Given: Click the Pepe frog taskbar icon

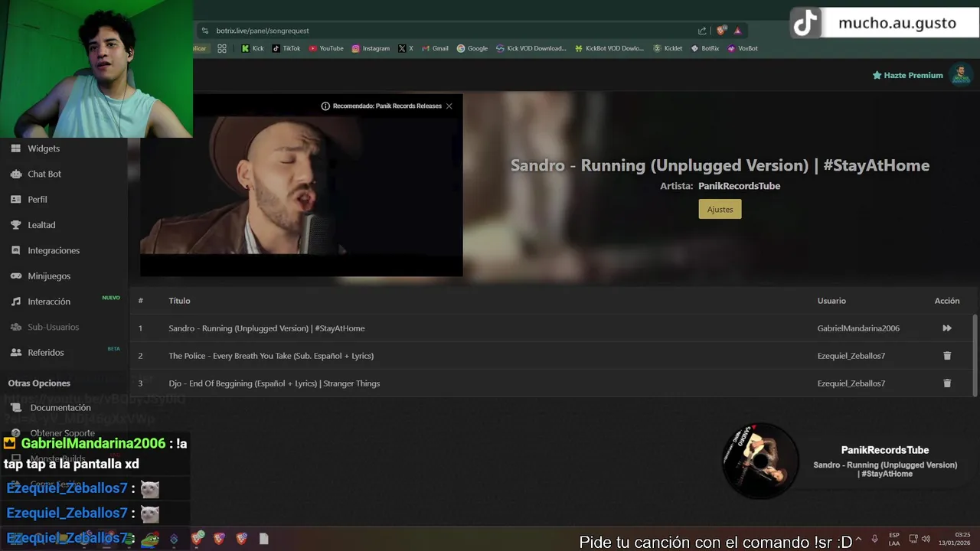Looking at the screenshot, I should tap(151, 539).
